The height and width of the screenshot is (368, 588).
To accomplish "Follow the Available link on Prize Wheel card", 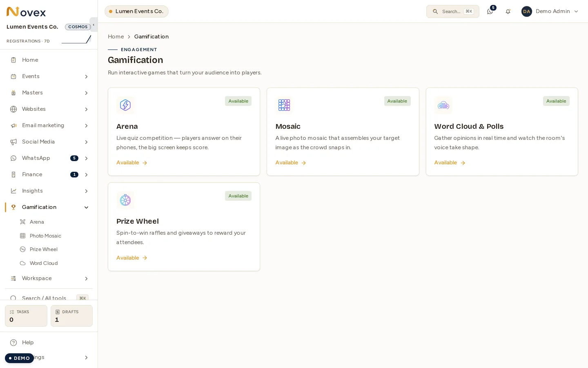I will (x=132, y=258).
